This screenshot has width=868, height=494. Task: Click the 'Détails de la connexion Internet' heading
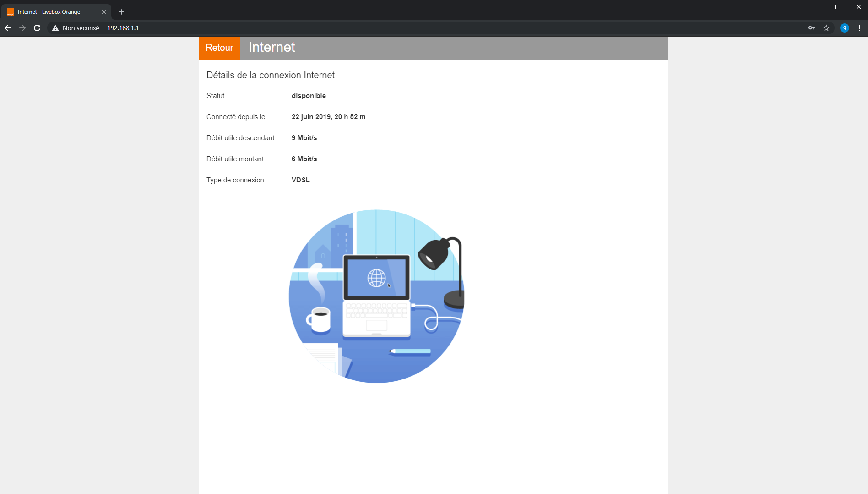click(x=270, y=75)
